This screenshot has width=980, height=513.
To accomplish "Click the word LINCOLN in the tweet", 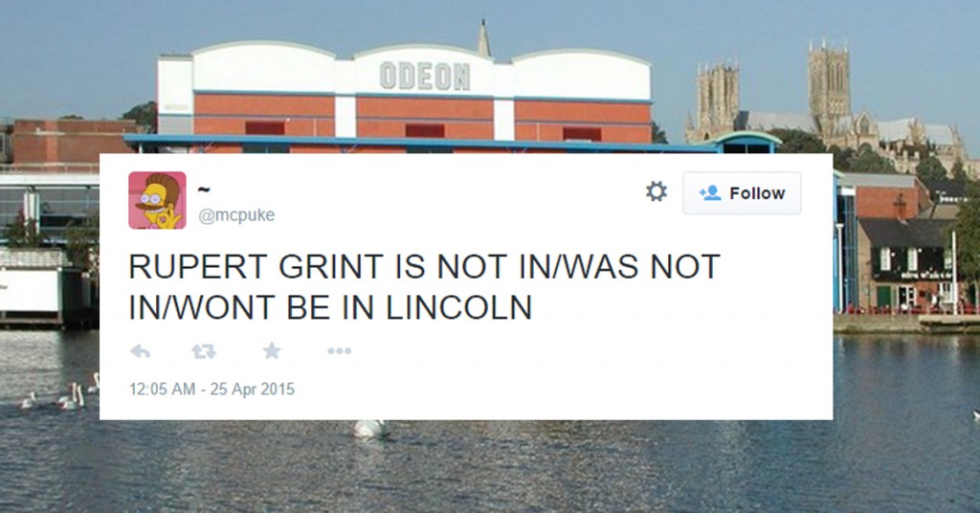I will point(458,307).
